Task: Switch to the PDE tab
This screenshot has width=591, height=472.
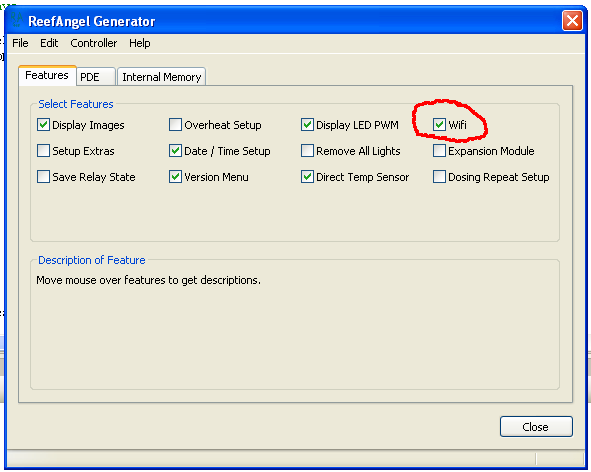Action: point(96,77)
